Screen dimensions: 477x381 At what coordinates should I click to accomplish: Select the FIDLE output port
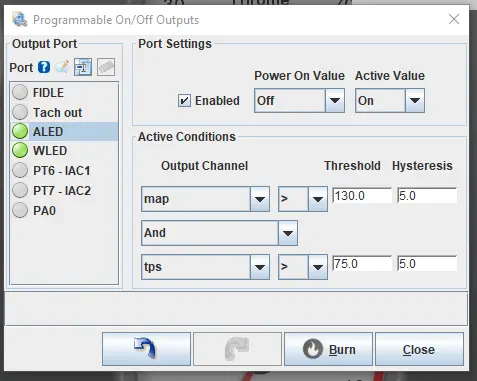(x=64, y=92)
